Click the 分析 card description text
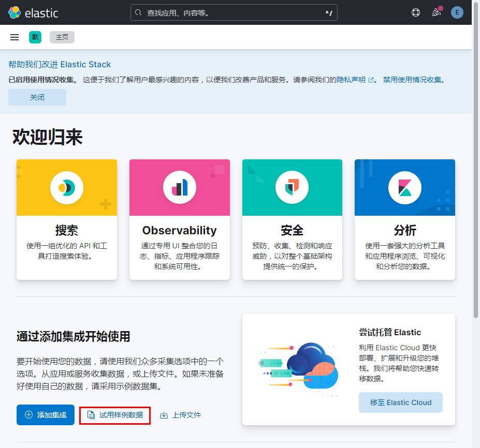 [405, 256]
